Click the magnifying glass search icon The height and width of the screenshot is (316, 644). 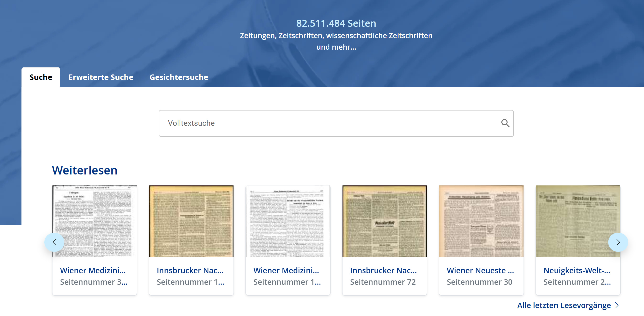click(x=505, y=123)
